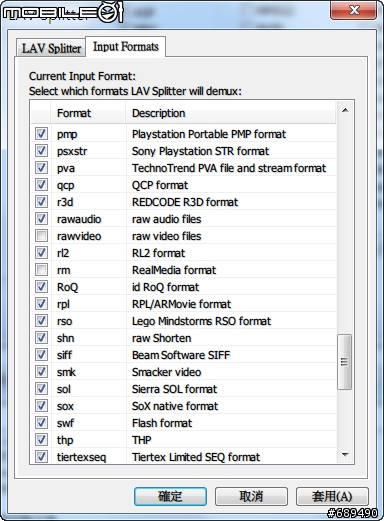Image resolution: width=384 pixels, height=521 pixels.
Task: Select the 'Playstation Portable PMP format' description
Action: tap(209, 134)
